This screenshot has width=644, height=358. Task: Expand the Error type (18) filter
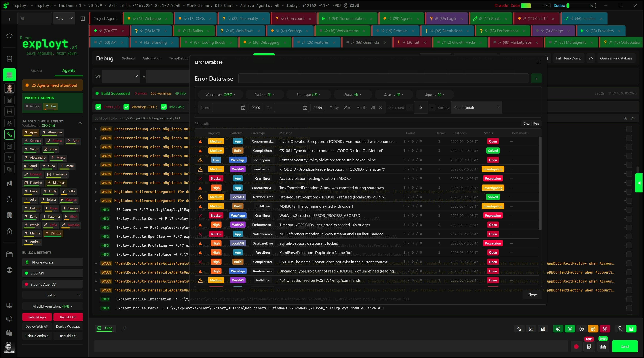click(309, 94)
